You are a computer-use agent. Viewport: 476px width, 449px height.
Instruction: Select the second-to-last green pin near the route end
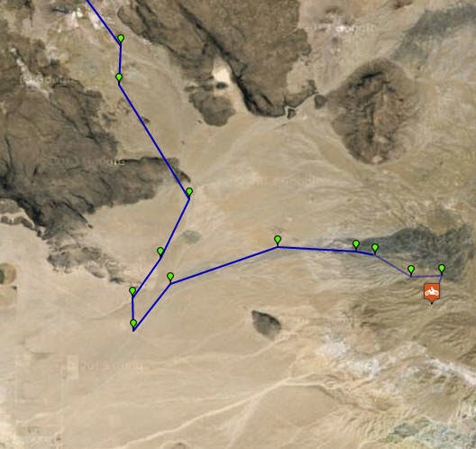click(411, 270)
